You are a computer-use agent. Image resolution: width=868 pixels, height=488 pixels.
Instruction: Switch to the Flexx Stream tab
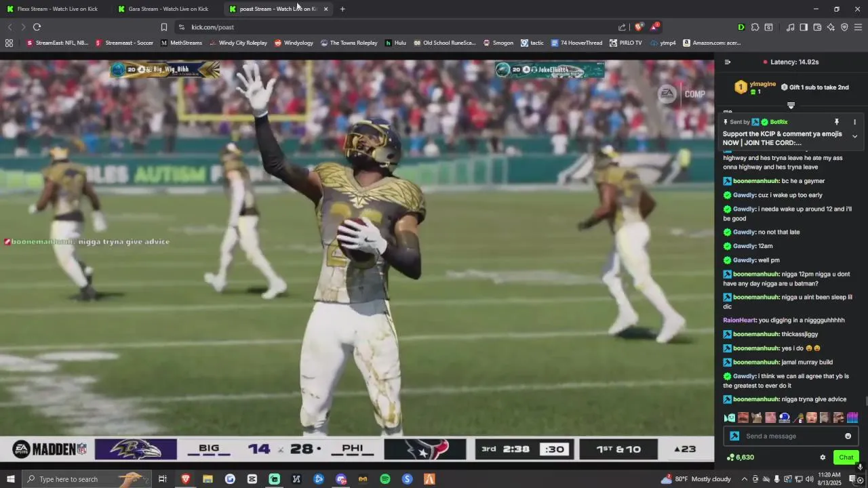[57, 9]
